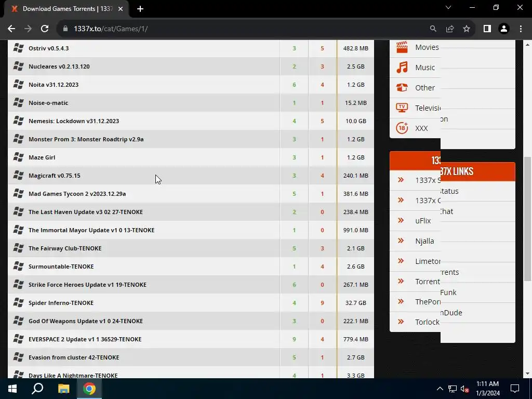Click the share page icon
This screenshot has width=532, height=399.
point(450,29)
